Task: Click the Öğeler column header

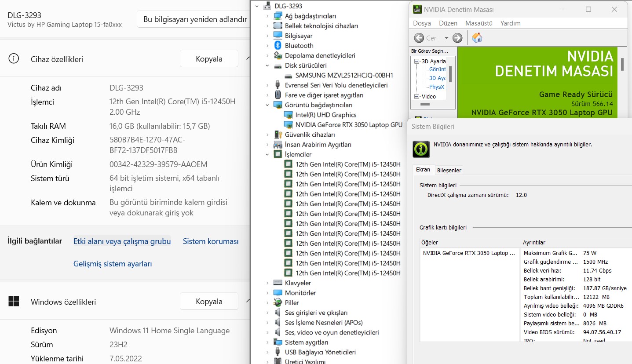Action: (470, 243)
